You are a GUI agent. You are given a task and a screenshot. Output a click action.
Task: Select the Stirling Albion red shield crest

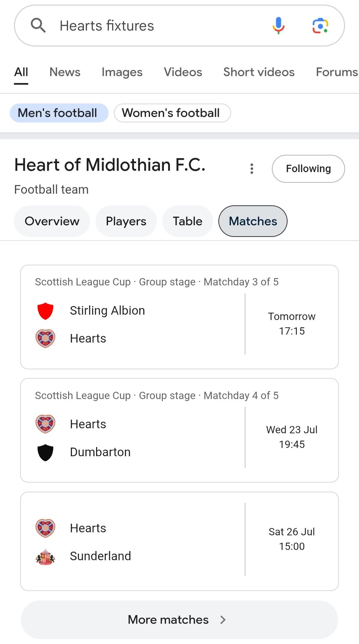(45, 311)
